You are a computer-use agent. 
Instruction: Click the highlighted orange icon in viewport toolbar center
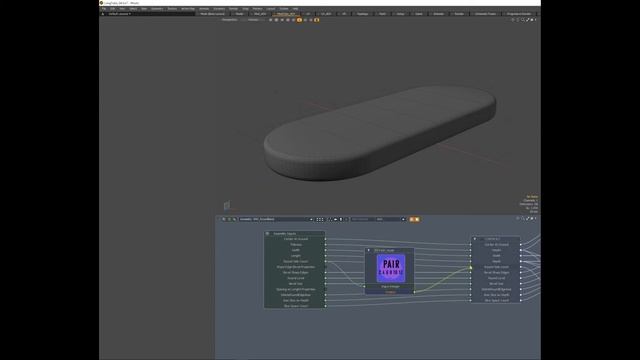tap(299, 20)
